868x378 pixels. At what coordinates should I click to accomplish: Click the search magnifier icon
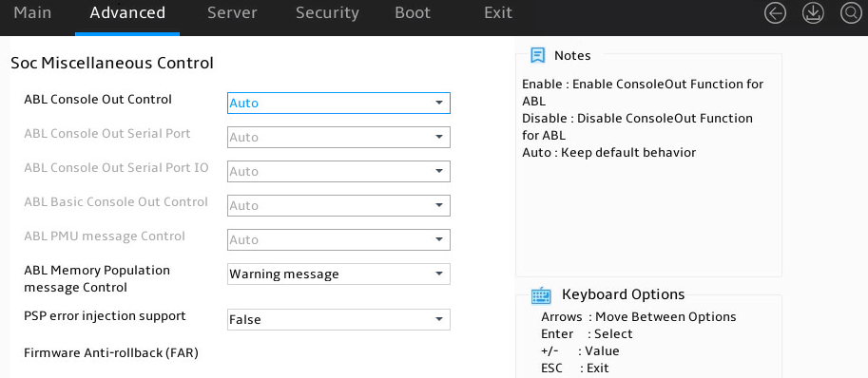pyautogui.click(x=851, y=13)
